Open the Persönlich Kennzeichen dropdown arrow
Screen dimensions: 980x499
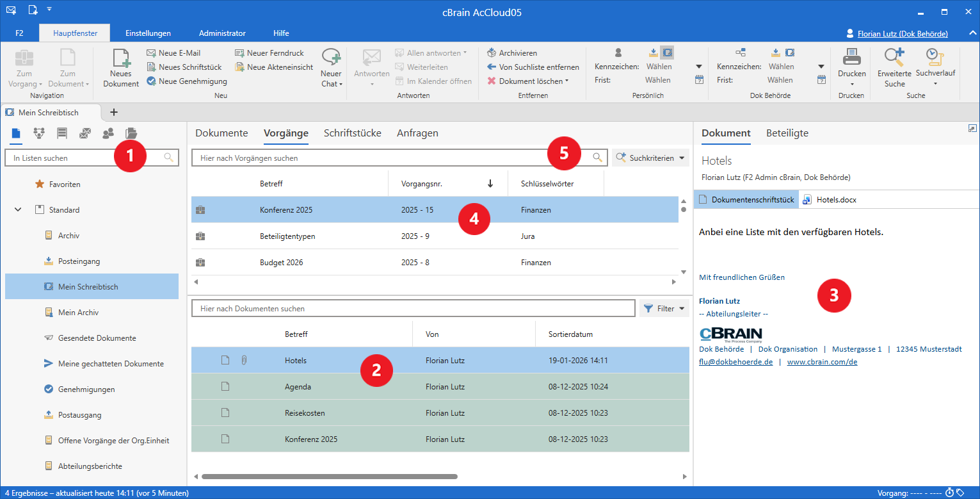699,67
